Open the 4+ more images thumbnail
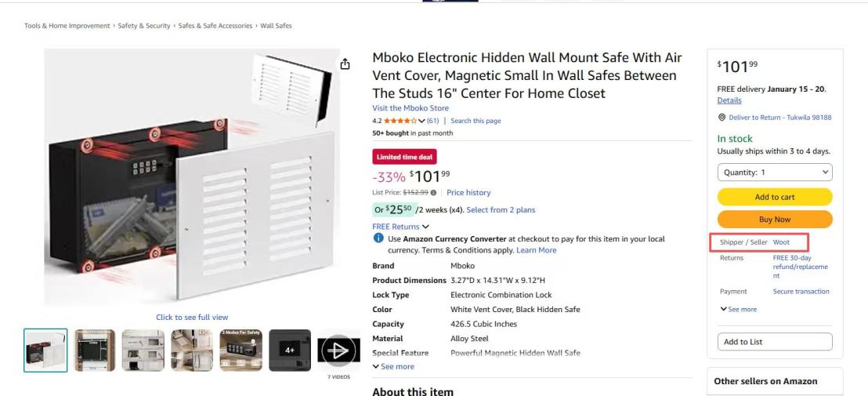Image resolution: width=868 pixels, height=396 pixels. click(290, 350)
